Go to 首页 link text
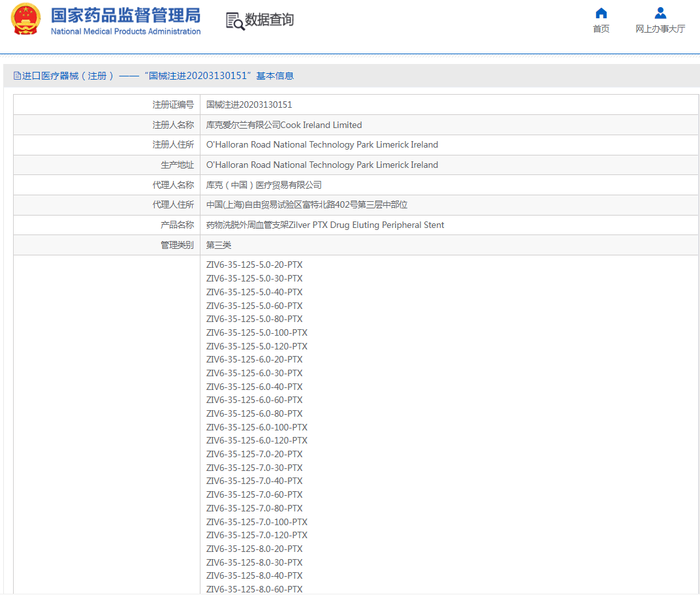 pos(601,29)
